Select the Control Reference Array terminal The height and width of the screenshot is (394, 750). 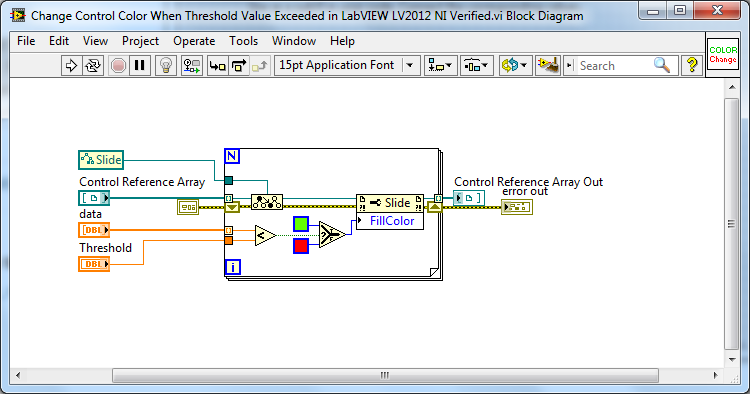(x=94, y=198)
